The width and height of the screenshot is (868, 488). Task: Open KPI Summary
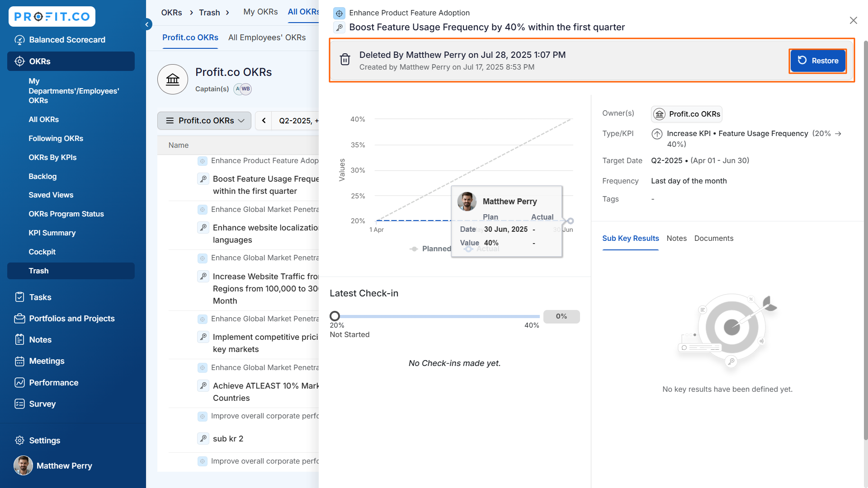tap(52, 233)
